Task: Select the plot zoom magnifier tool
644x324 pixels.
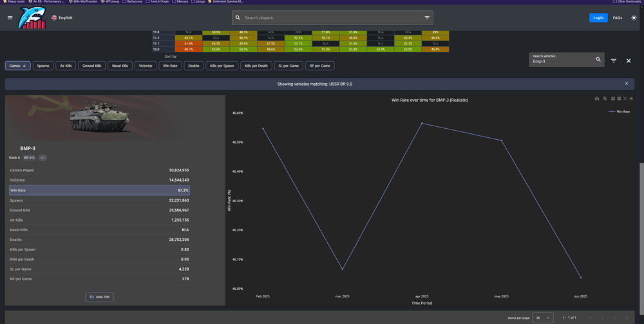Action: click(x=605, y=99)
